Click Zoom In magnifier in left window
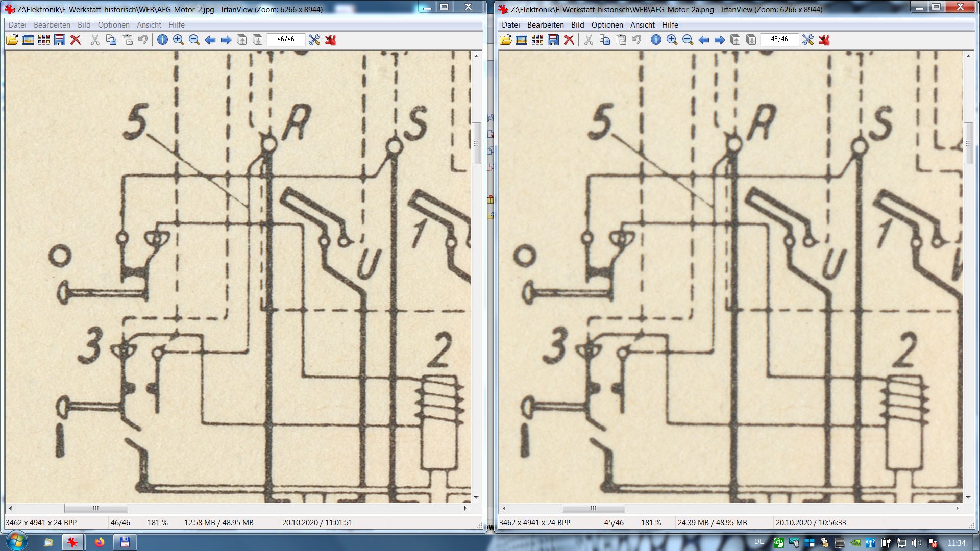 pyautogui.click(x=178, y=40)
